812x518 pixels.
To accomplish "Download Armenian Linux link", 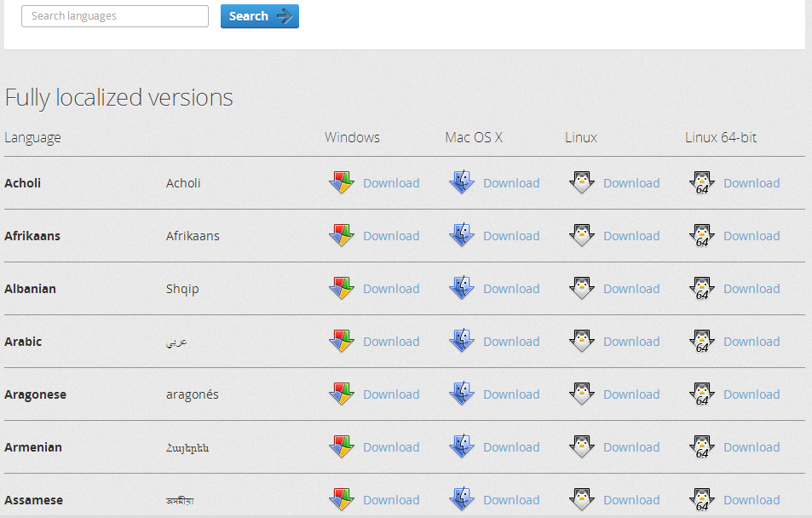I will pos(631,447).
